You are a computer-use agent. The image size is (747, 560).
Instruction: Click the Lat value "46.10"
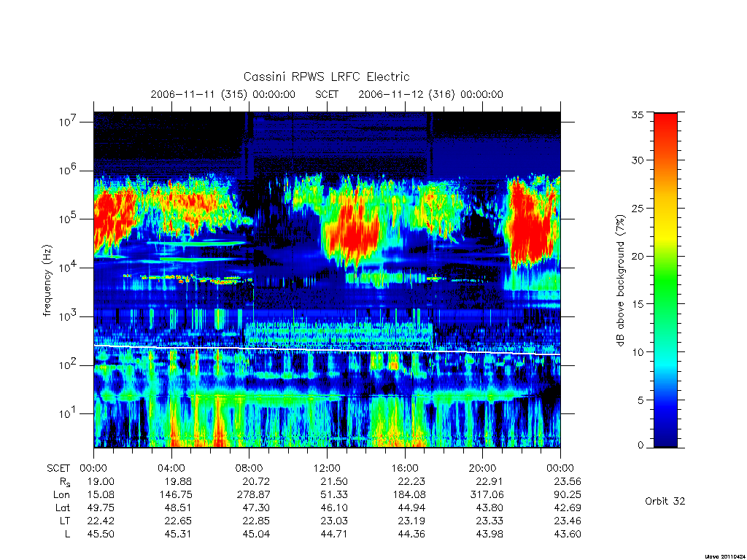[x=334, y=508]
